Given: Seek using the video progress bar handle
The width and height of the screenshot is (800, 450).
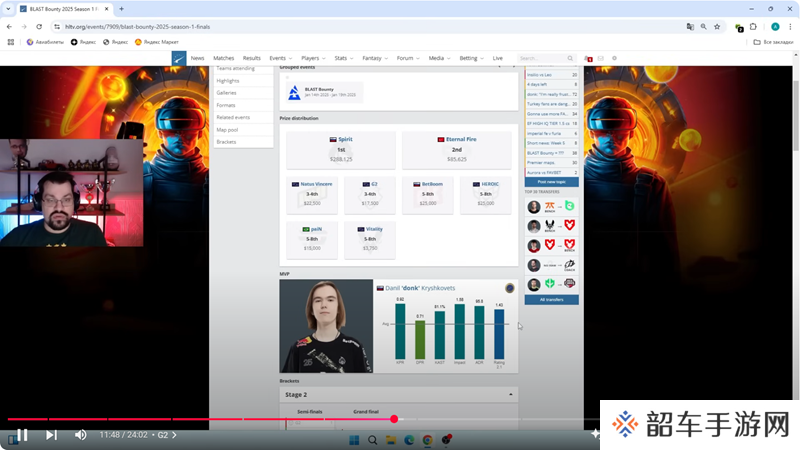Looking at the screenshot, I should pos(394,419).
